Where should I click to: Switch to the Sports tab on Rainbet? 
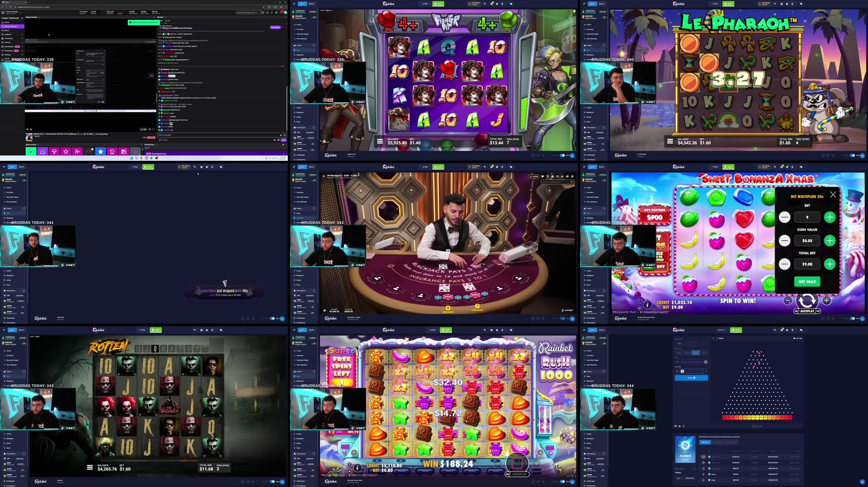pos(312,4)
